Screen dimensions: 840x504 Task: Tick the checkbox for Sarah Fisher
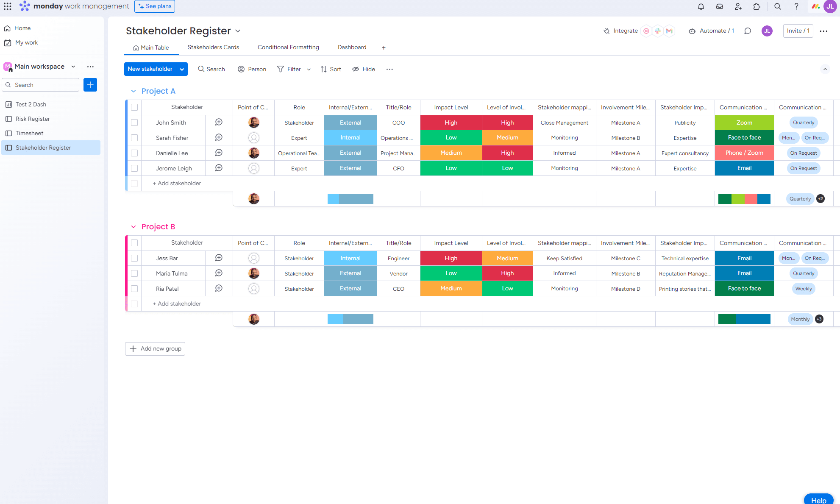coord(134,138)
